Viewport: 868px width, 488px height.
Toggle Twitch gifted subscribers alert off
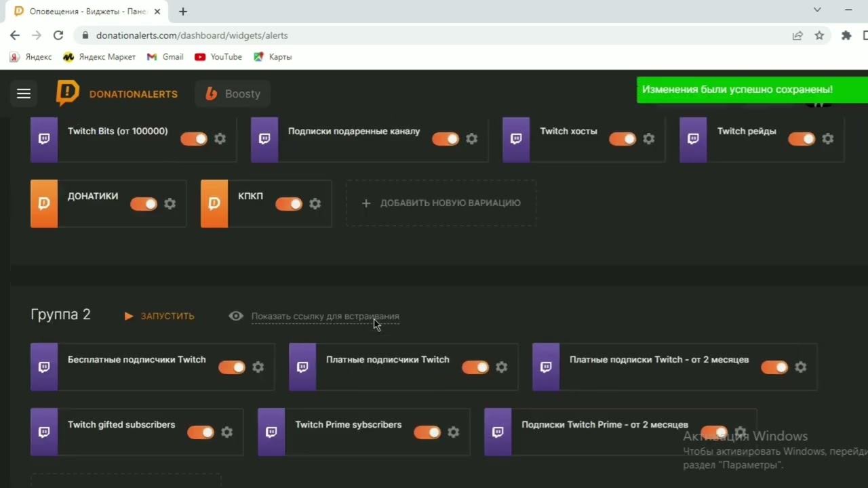(201, 432)
